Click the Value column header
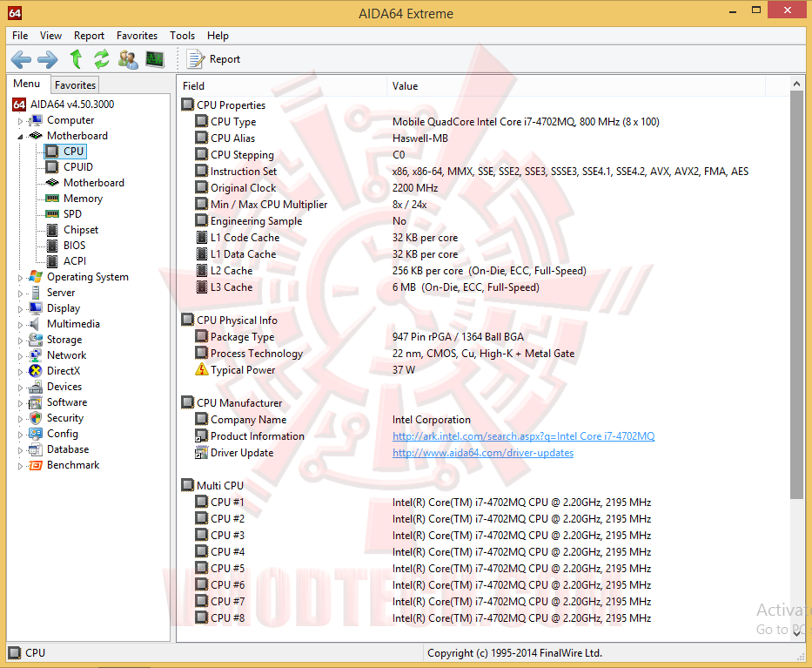 [576, 86]
